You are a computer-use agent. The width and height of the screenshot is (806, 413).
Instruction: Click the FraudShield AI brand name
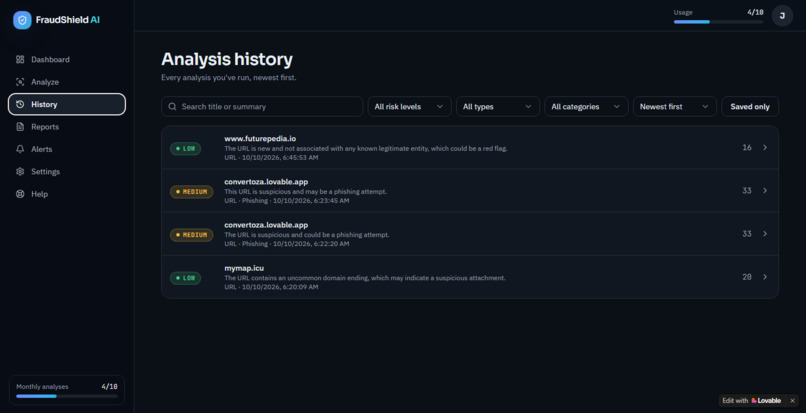(x=68, y=20)
